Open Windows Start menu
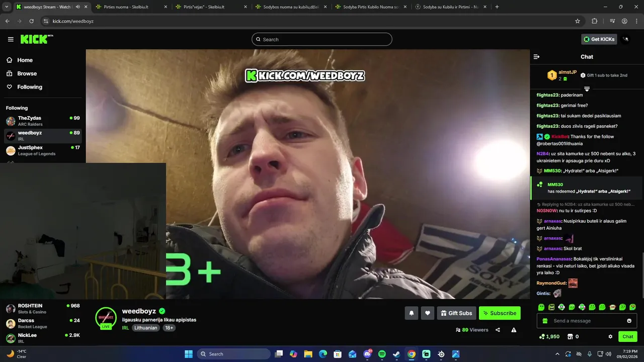This screenshot has width=644, height=362. pyautogui.click(x=189, y=354)
